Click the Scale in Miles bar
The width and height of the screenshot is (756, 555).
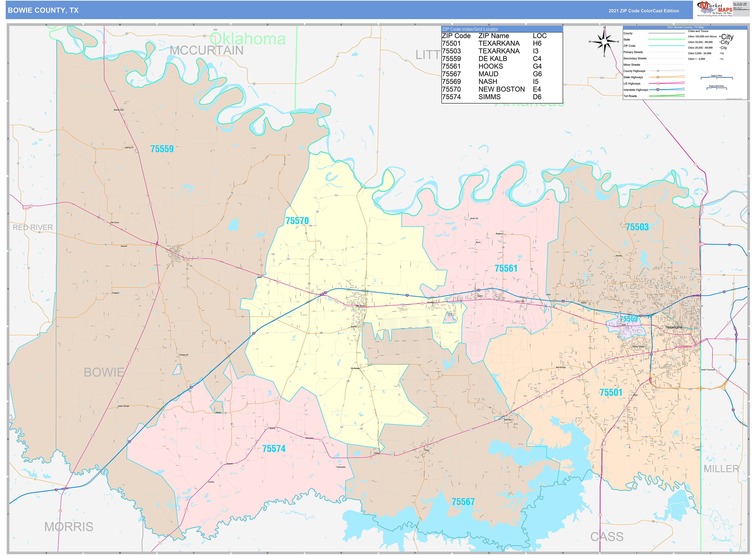click(x=717, y=77)
